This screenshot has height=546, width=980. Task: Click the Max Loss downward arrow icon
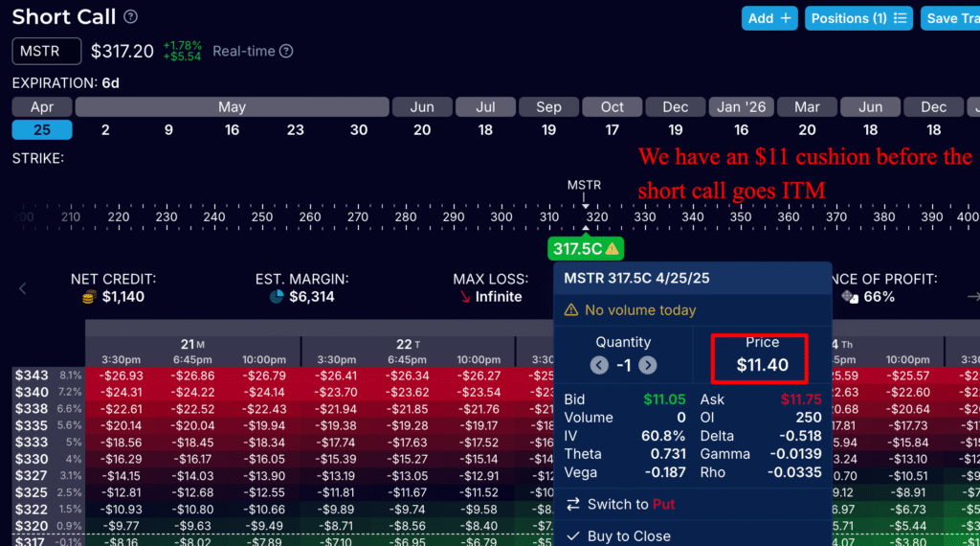click(x=465, y=296)
